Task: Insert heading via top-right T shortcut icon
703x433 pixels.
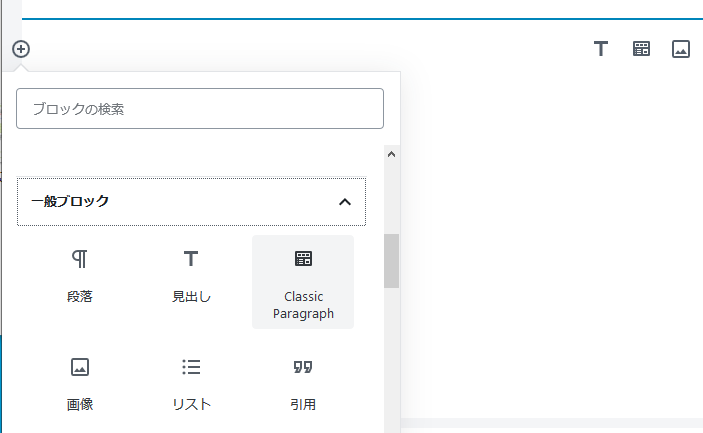Action: coord(601,49)
